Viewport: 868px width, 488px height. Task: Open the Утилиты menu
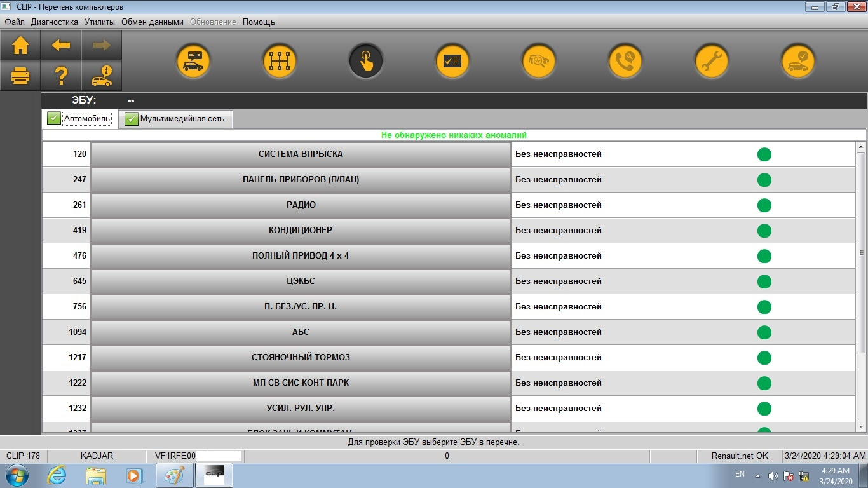tap(100, 22)
